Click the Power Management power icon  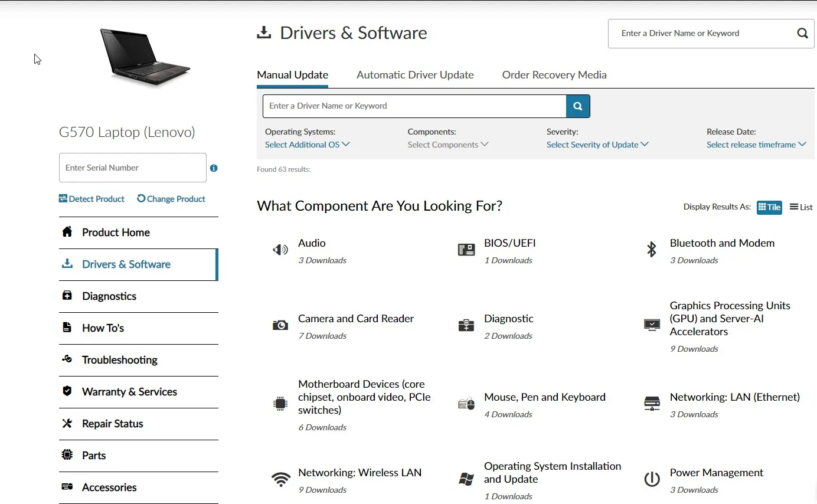pyautogui.click(x=652, y=479)
